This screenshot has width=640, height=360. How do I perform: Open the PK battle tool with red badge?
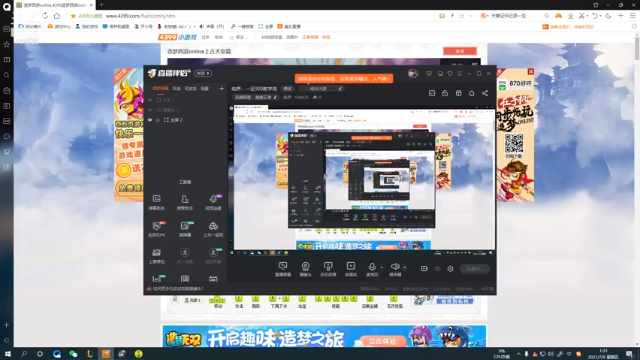coord(156,229)
